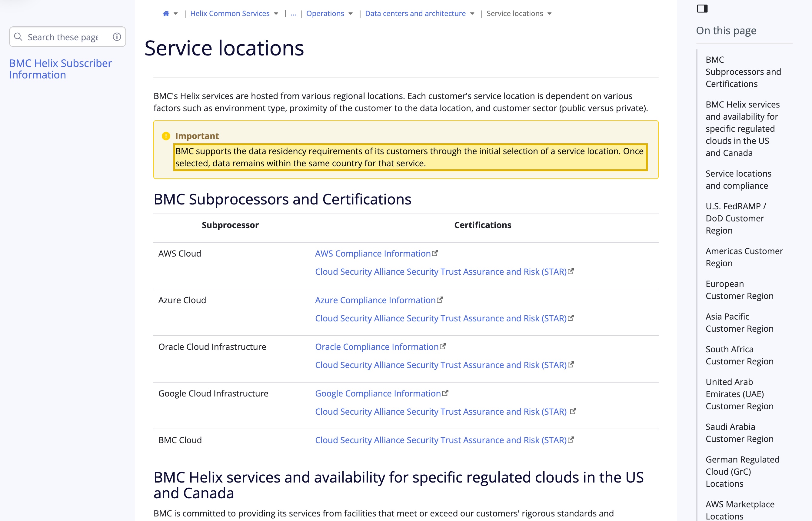Click external icon after Azure row STAR link
Image resolution: width=812 pixels, height=521 pixels.
571,318
